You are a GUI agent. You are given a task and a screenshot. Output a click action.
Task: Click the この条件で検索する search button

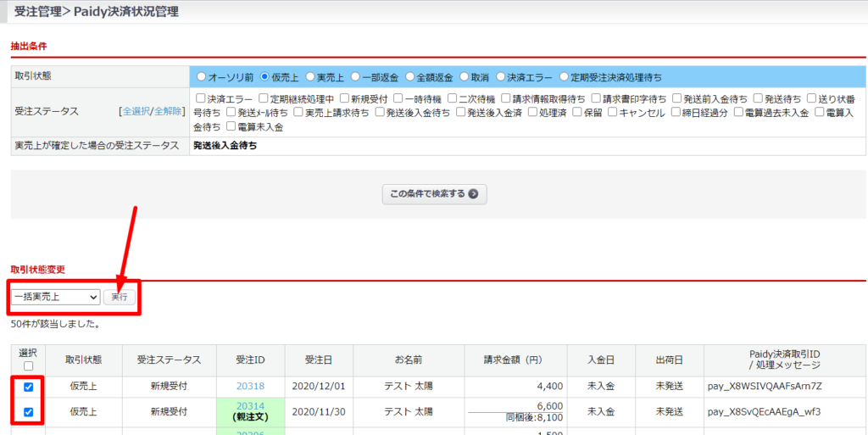coord(434,193)
